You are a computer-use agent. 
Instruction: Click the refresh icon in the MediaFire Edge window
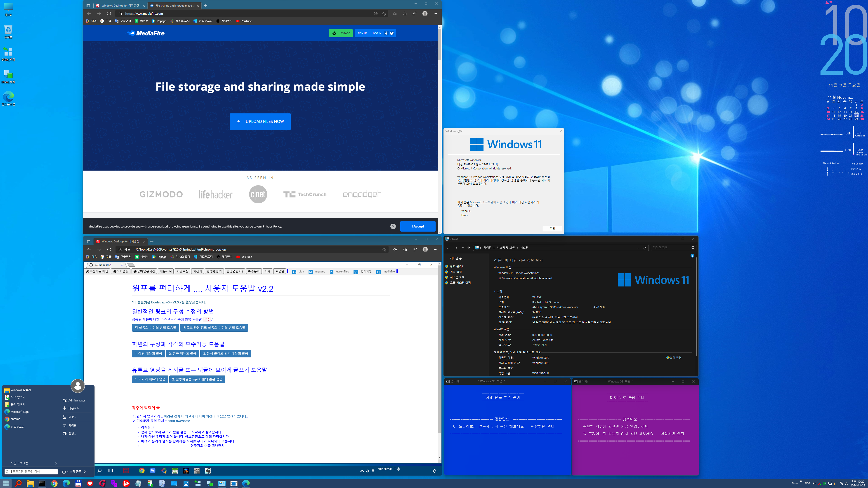pyautogui.click(x=109, y=14)
